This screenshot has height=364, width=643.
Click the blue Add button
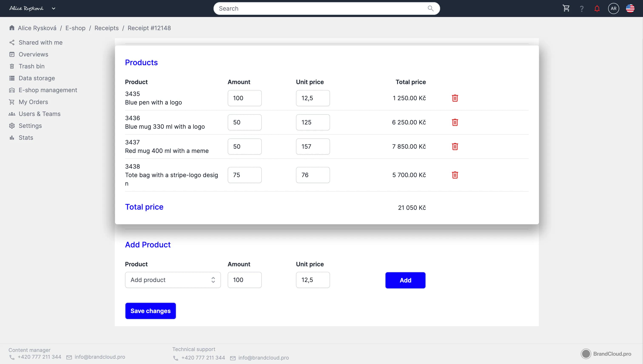(x=405, y=280)
